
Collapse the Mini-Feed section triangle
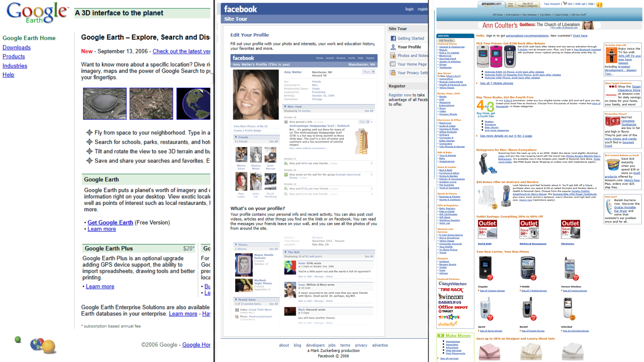point(285,107)
